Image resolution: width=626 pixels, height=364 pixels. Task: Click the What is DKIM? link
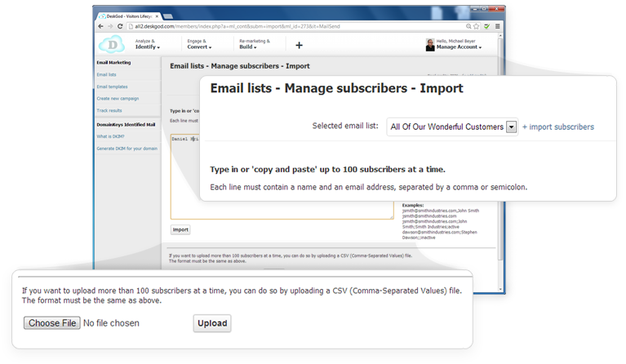(110, 136)
